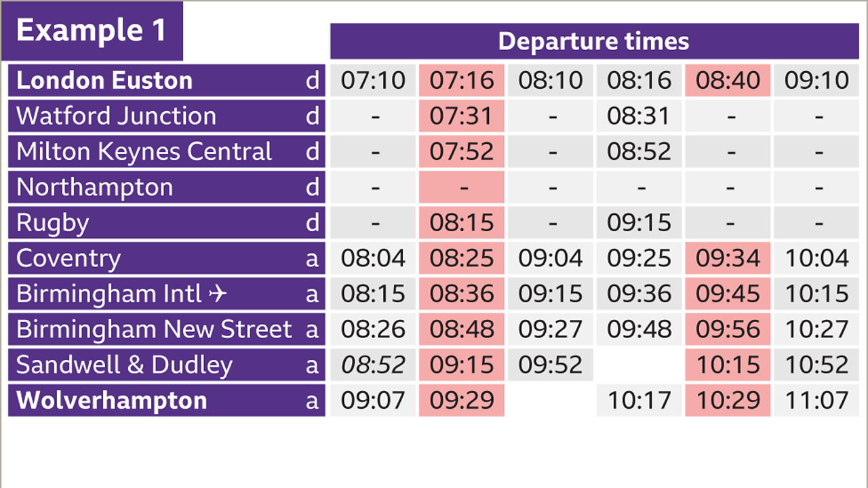Click the highlighted 07:16 London Euston departure
868x488 pixels.
click(x=461, y=81)
